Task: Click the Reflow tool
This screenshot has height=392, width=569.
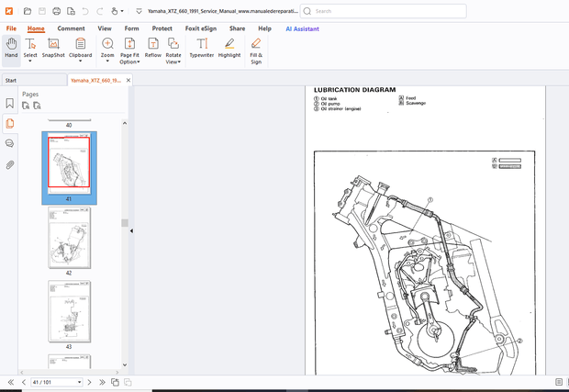Action: point(153,48)
